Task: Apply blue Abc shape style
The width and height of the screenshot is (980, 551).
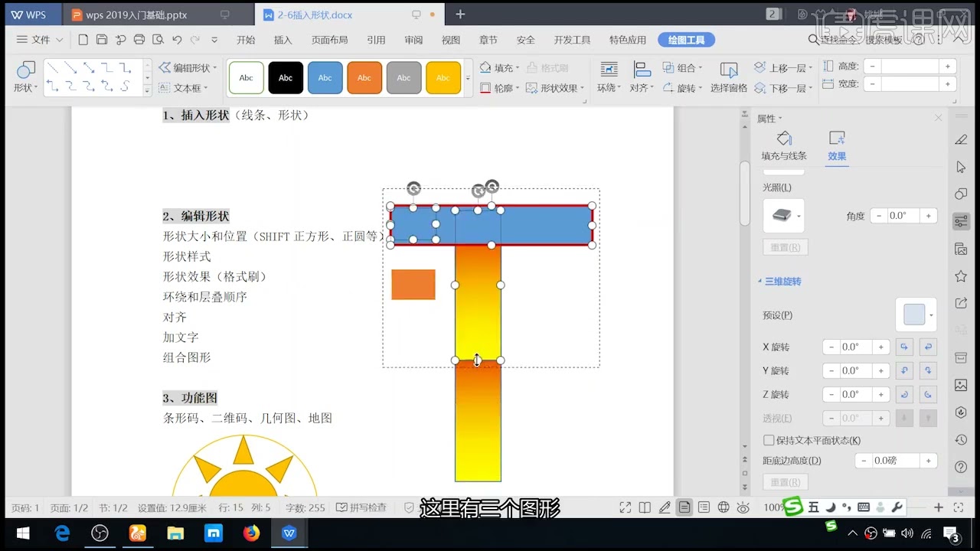Action: pyautogui.click(x=325, y=77)
